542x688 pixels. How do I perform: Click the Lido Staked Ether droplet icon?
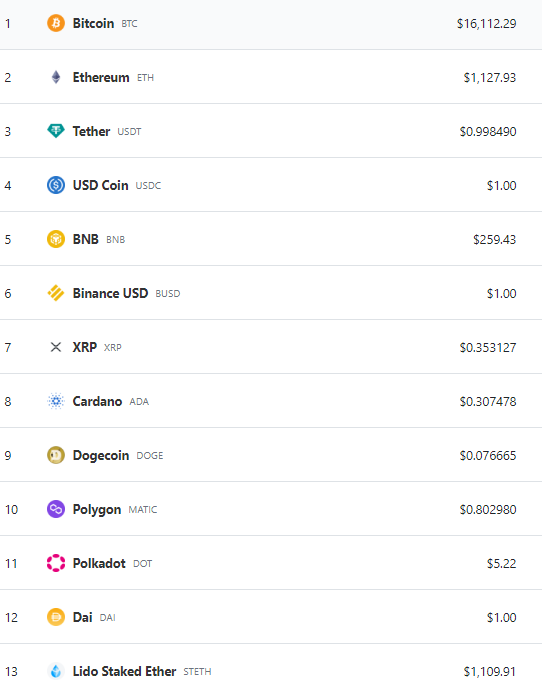coord(56,671)
